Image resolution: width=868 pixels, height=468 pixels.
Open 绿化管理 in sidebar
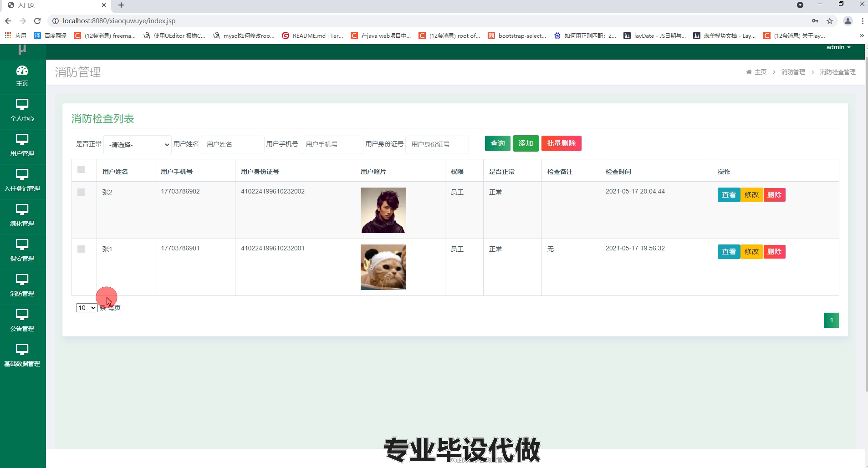[x=22, y=216]
